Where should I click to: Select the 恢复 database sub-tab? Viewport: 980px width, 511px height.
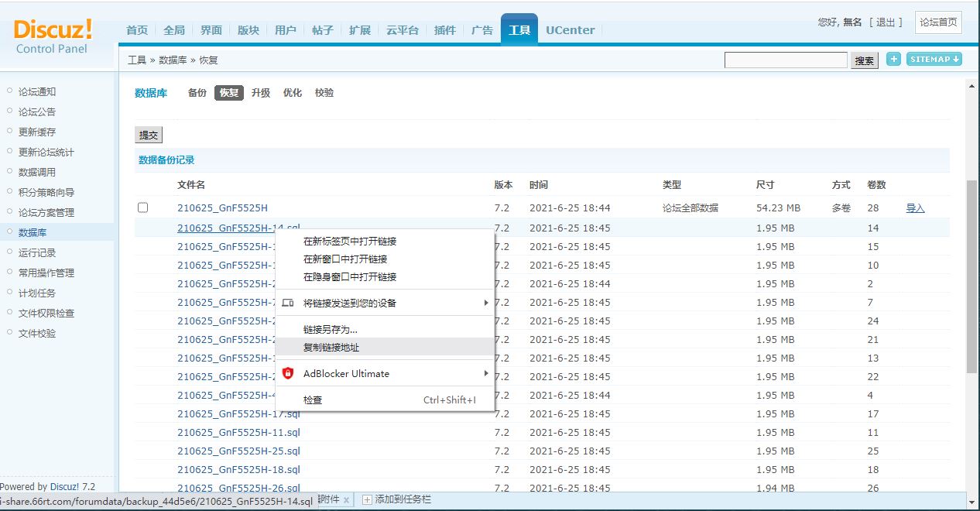[x=229, y=93]
